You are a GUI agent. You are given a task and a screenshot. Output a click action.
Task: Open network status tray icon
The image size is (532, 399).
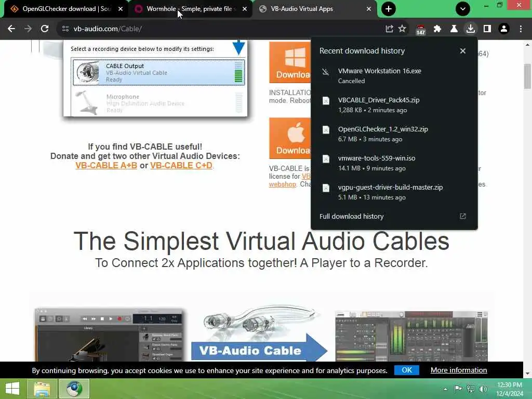pyautogui.click(x=471, y=389)
